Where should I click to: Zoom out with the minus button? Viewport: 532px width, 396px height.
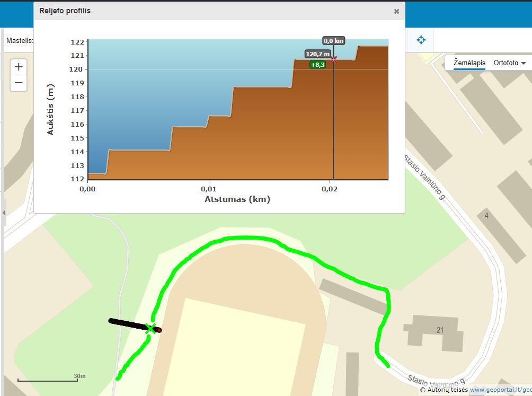click(x=19, y=83)
